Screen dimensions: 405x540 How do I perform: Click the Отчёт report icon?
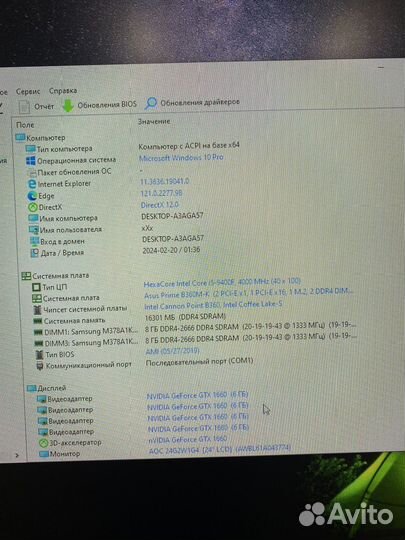pyautogui.click(x=24, y=107)
